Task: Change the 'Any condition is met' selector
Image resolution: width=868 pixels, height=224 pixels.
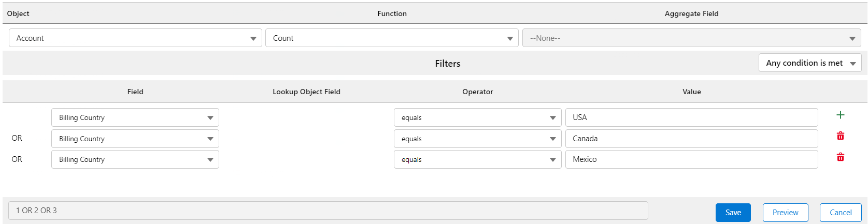Action: tap(810, 63)
